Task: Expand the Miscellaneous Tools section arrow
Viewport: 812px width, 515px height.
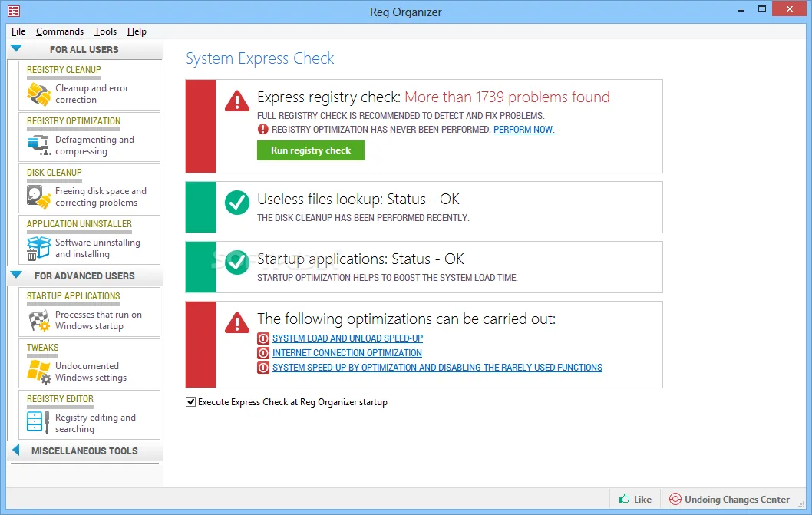Action: [15, 451]
